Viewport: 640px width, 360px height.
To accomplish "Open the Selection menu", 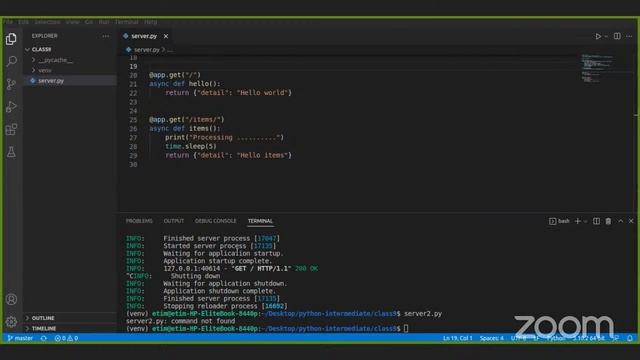I will 47,22.
